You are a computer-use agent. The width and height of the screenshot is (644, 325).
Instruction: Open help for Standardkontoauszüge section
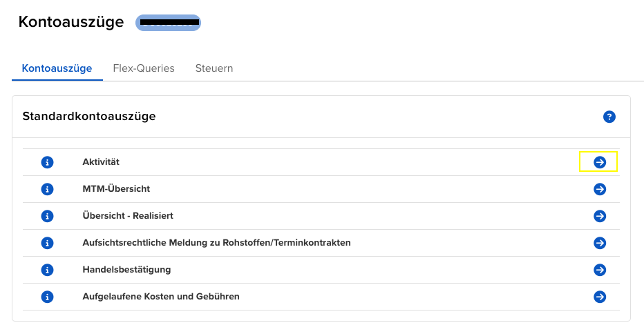click(x=609, y=117)
